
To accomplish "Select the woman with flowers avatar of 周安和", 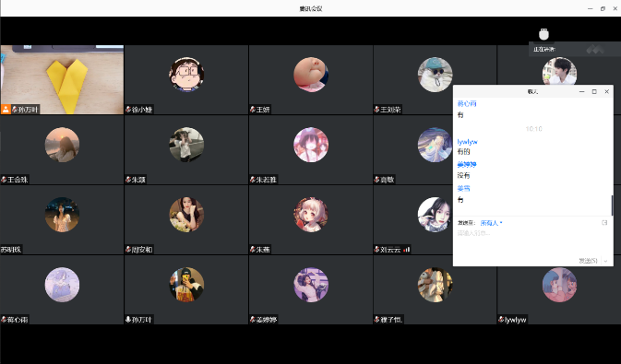I will [x=186, y=215].
